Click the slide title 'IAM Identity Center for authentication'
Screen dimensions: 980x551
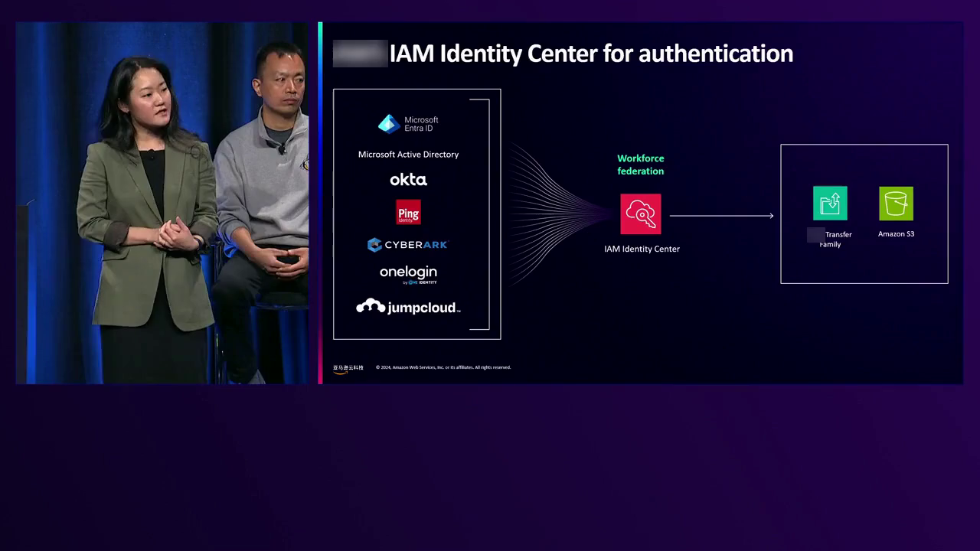[591, 54]
